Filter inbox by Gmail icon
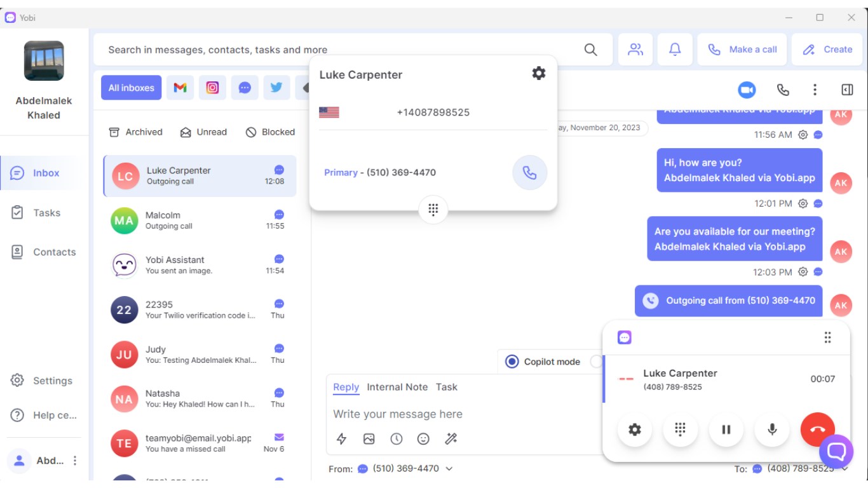 click(x=180, y=88)
